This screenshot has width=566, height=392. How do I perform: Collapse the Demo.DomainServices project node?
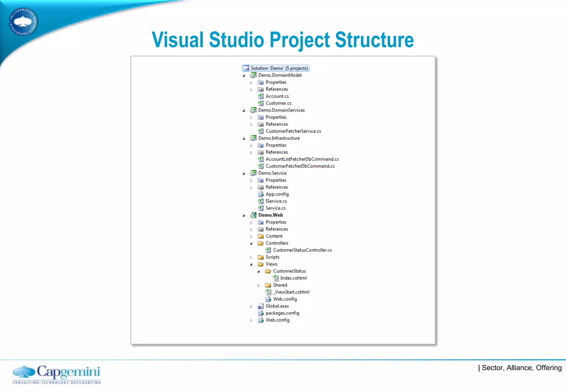click(244, 111)
